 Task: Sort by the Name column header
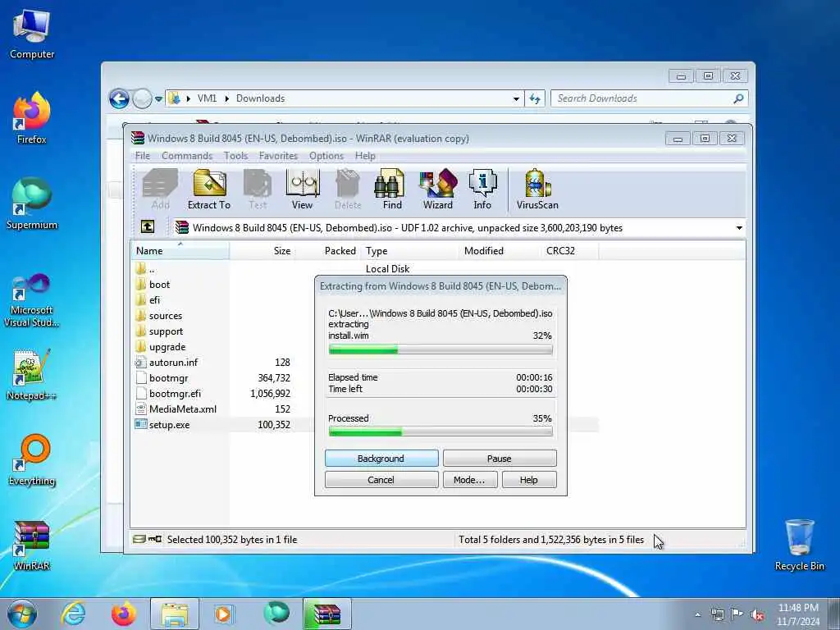(180, 251)
